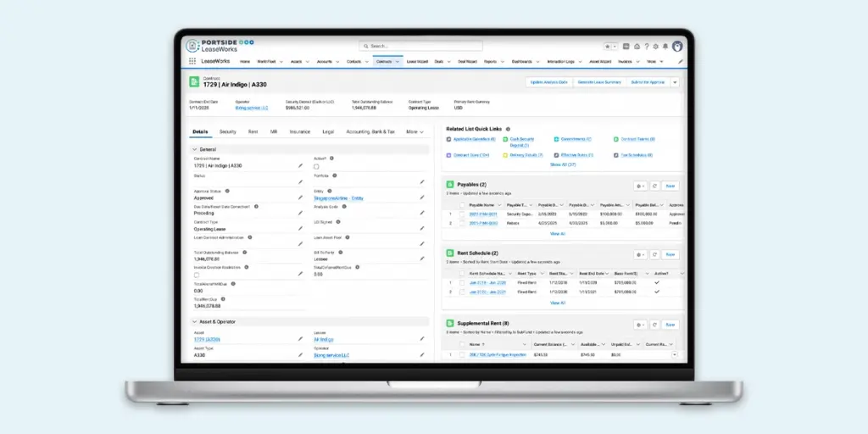868x434 pixels.
Task: Select the 2021-PAY-0031 payable row checkbox
Action: click(x=462, y=214)
